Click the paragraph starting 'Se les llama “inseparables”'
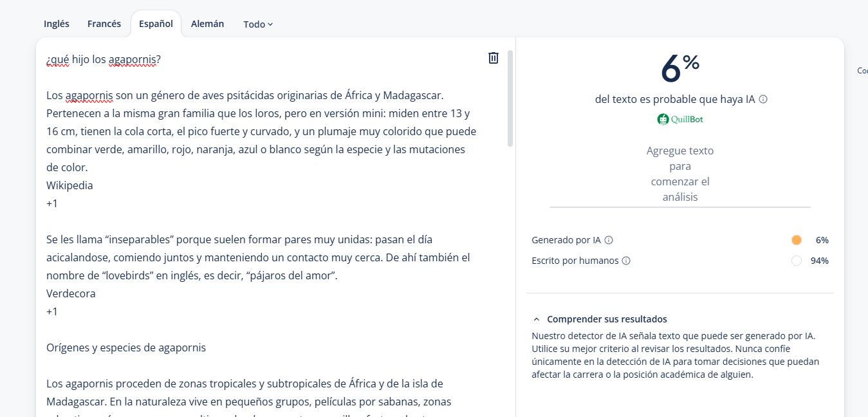The width and height of the screenshot is (868, 417). 258,257
